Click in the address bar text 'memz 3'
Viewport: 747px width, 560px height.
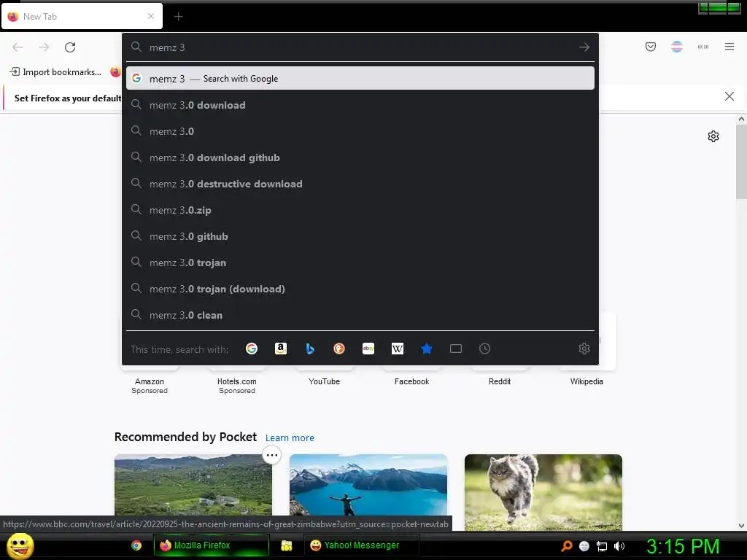pyautogui.click(x=167, y=47)
